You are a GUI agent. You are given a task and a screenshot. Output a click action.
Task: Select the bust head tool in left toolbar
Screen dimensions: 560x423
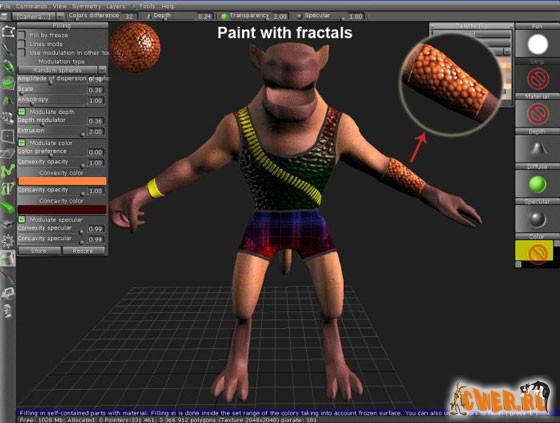click(8, 310)
